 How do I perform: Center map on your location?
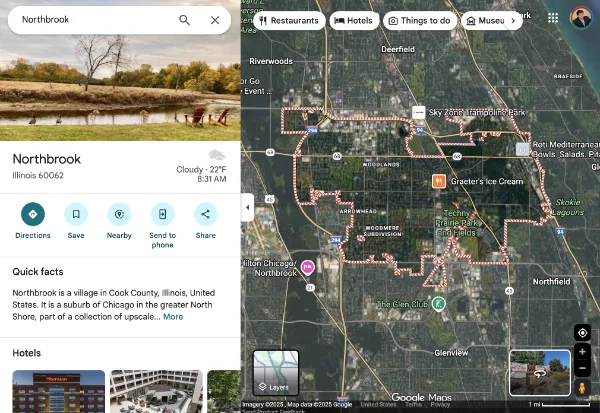coord(582,333)
